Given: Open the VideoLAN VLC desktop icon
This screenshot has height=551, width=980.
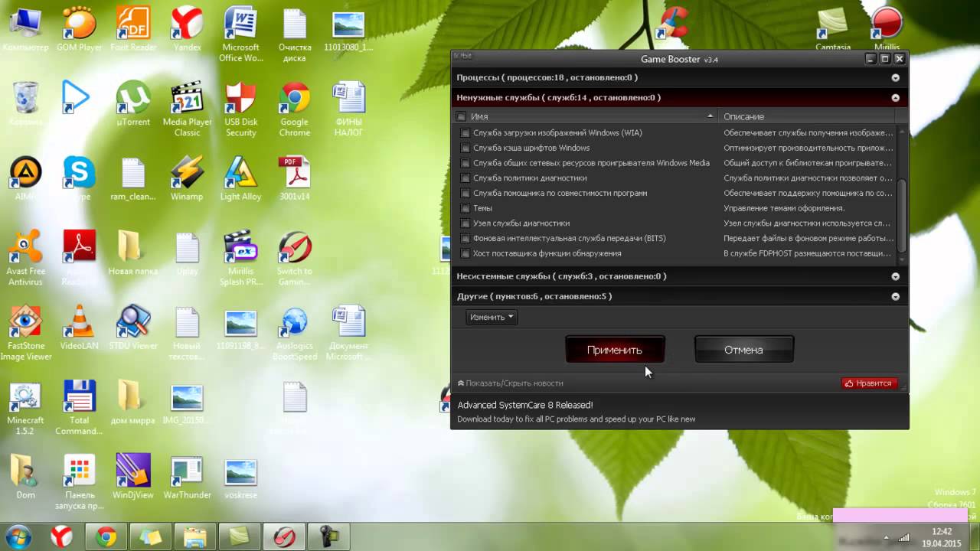Looking at the screenshot, I should [79, 328].
